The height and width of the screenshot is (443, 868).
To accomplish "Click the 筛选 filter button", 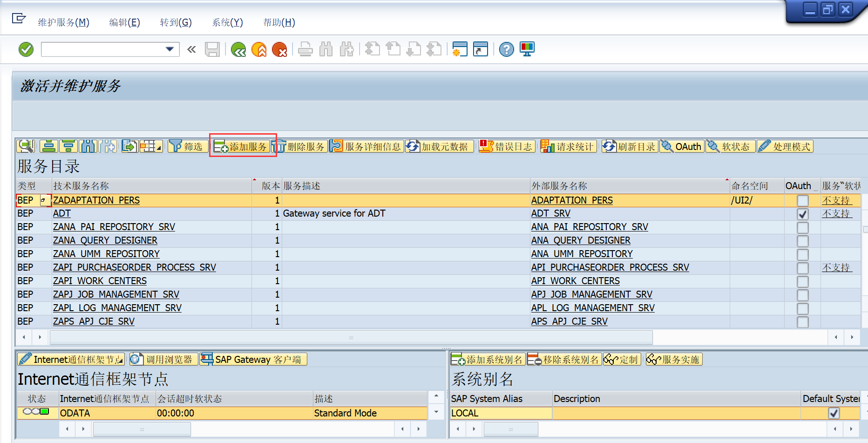I will coord(188,146).
